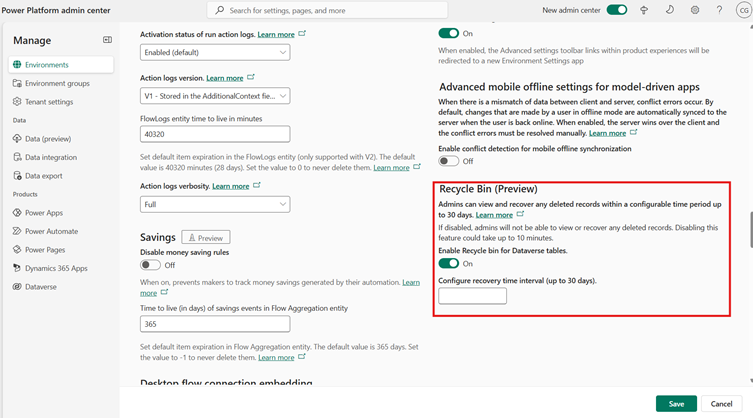The height and width of the screenshot is (418, 753).
Task: Click the Power Pages icon
Action: coord(17,249)
